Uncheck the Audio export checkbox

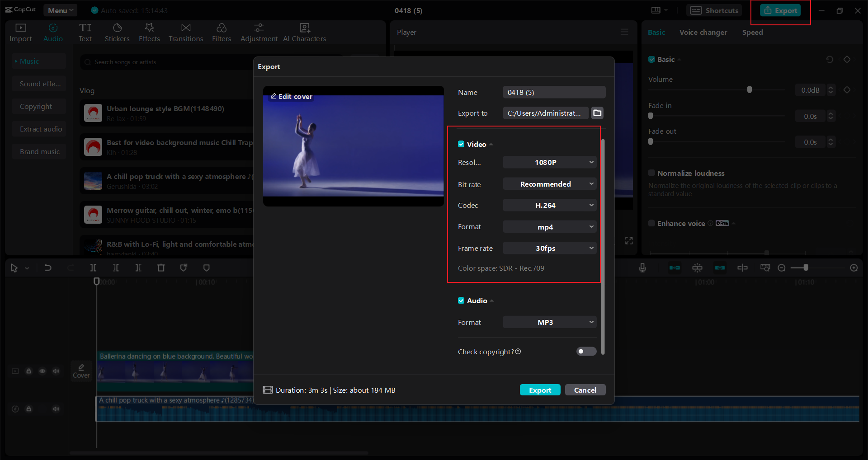(461, 300)
